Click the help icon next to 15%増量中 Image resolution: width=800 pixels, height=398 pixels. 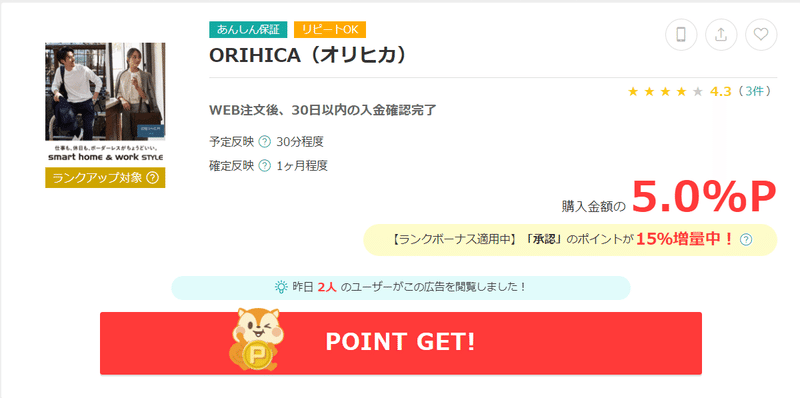point(746,239)
